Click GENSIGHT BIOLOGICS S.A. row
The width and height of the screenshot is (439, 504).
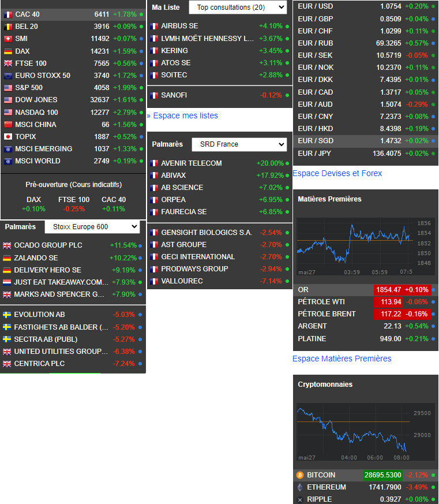tap(220, 233)
